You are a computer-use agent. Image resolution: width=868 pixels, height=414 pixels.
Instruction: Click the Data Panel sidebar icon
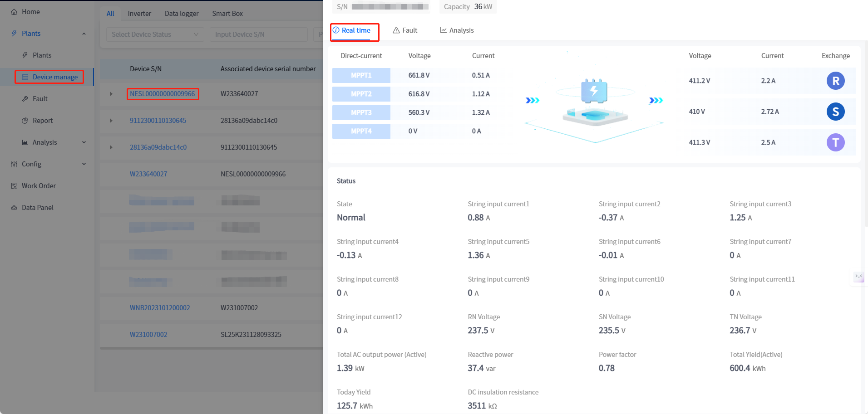pyautogui.click(x=14, y=208)
